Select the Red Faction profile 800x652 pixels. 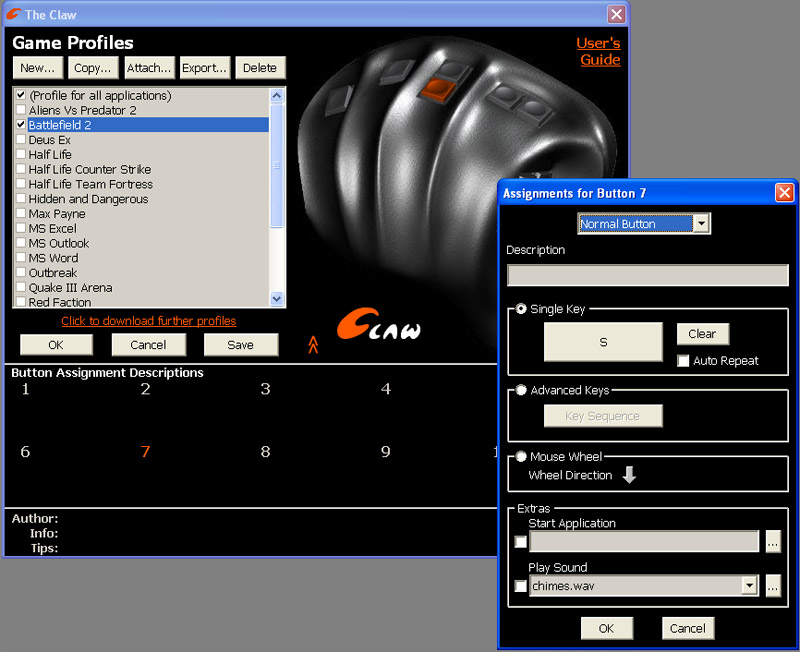click(x=60, y=302)
